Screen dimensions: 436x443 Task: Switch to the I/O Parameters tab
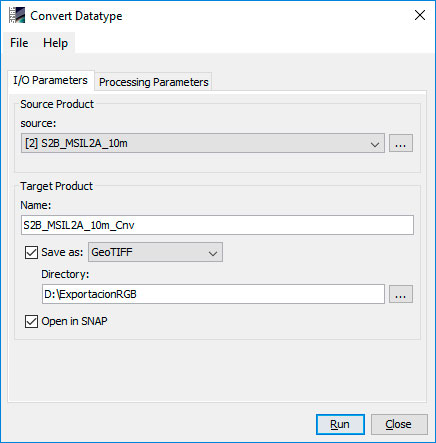(50, 80)
